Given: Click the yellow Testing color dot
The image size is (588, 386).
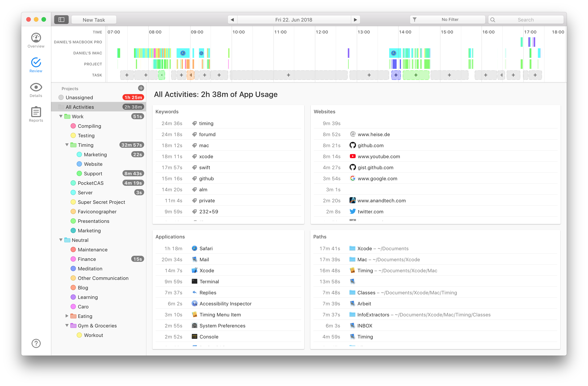Looking at the screenshot, I should click(73, 135).
